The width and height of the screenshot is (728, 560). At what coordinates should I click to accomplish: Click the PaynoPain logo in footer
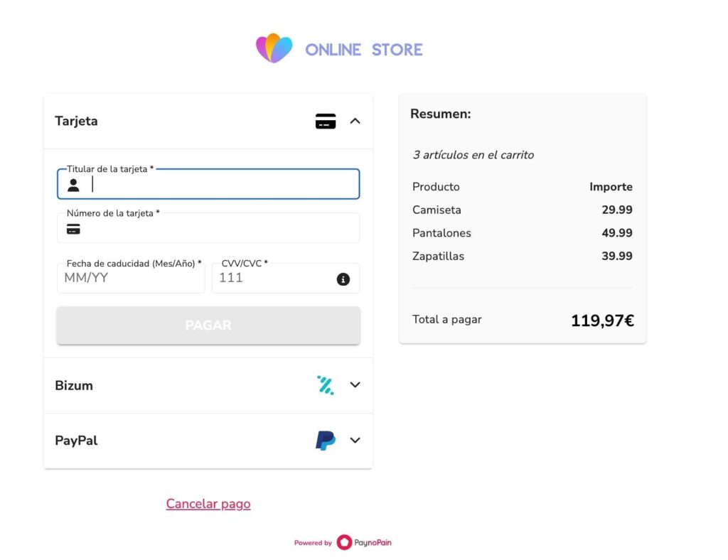(x=363, y=543)
